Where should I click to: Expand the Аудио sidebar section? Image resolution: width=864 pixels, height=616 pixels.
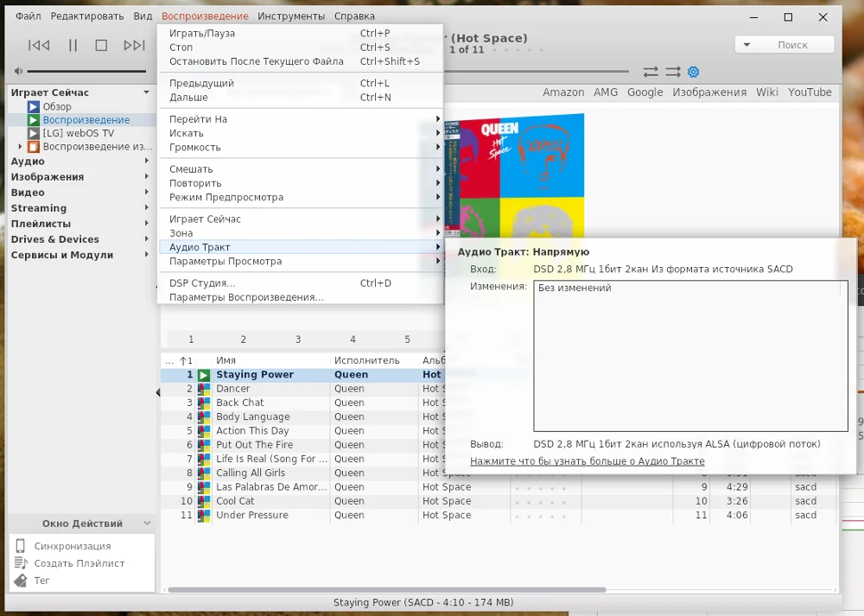[x=147, y=161]
